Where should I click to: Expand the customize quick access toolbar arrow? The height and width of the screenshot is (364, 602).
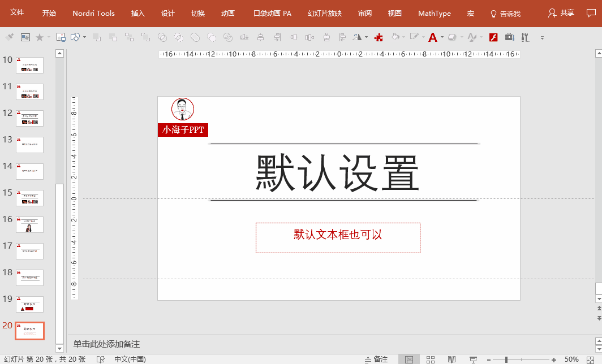coord(542,38)
